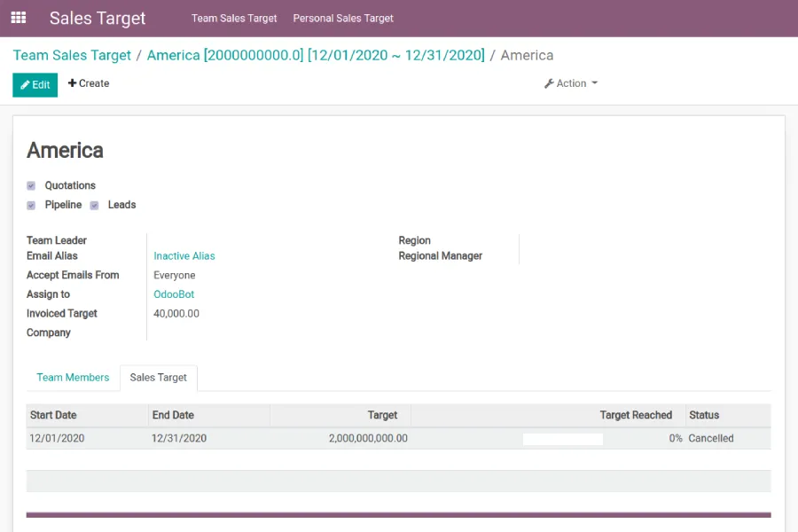Open the OdooBot user link
The width and height of the screenshot is (798, 532).
174,294
